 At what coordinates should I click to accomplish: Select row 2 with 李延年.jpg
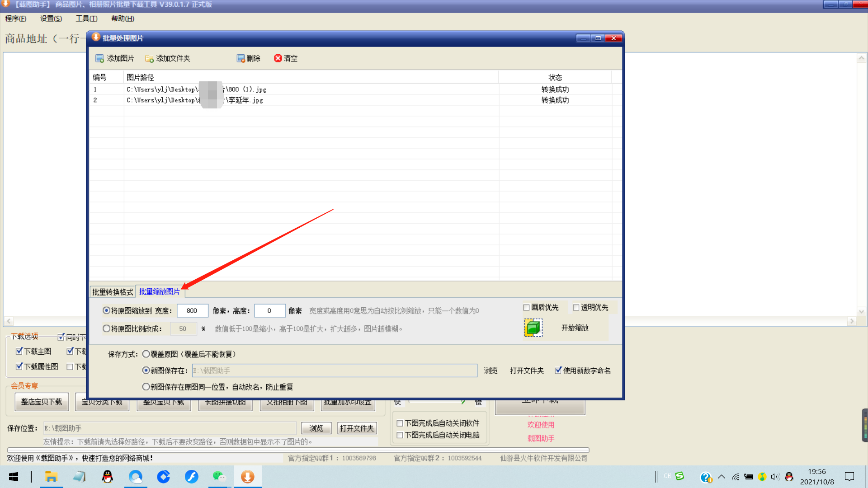click(x=351, y=100)
